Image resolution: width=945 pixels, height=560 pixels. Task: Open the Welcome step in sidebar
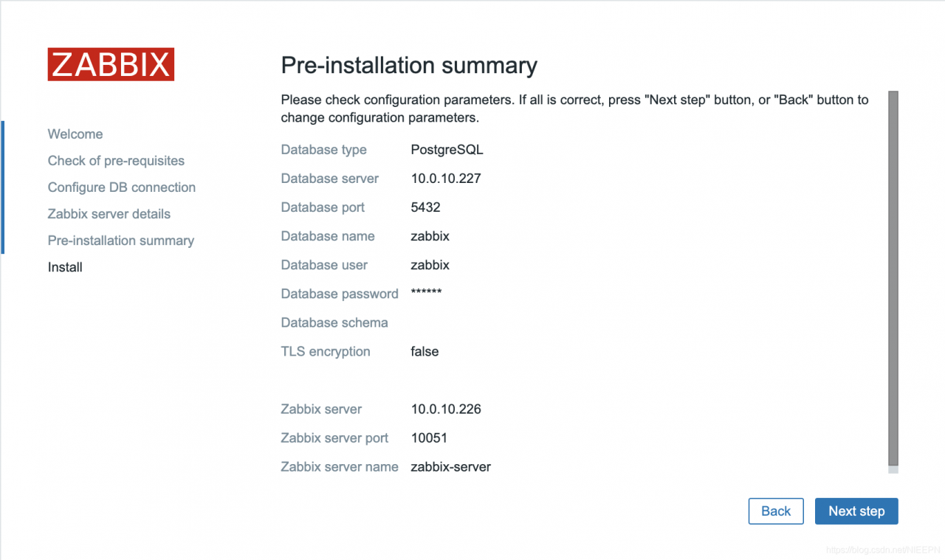point(75,134)
